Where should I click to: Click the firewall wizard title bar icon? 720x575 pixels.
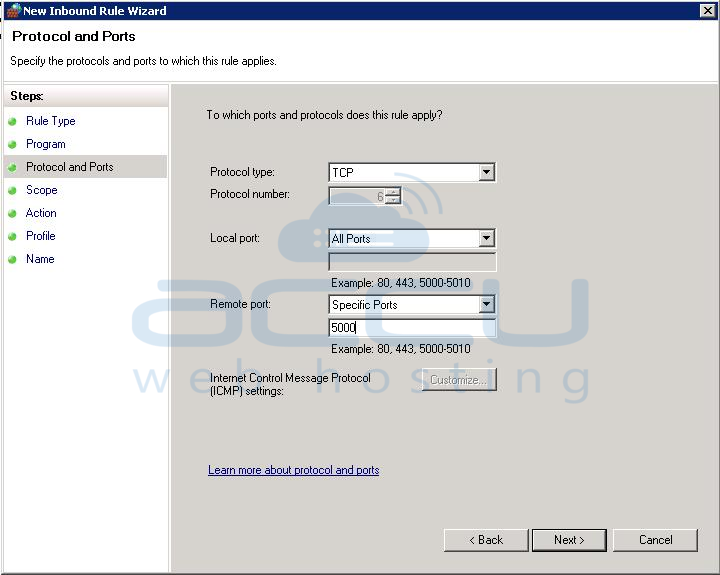(x=14, y=10)
